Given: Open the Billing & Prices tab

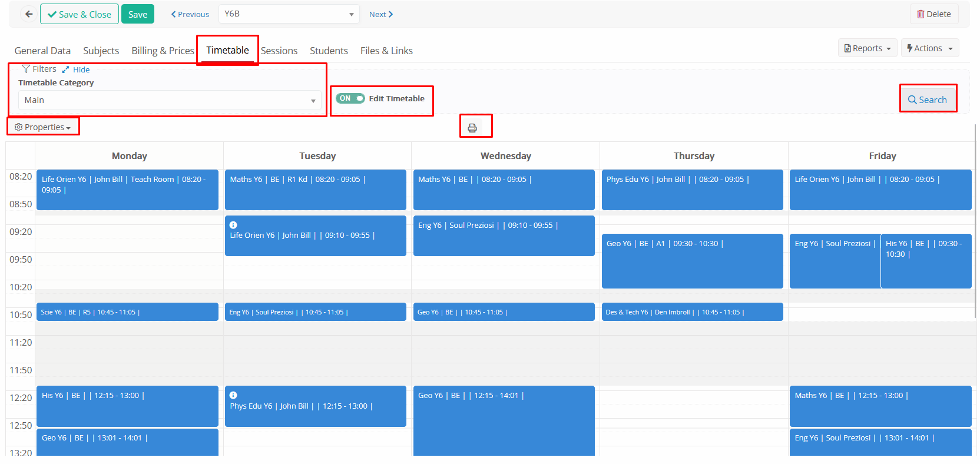Looking at the screenshot, I should 163,51.
